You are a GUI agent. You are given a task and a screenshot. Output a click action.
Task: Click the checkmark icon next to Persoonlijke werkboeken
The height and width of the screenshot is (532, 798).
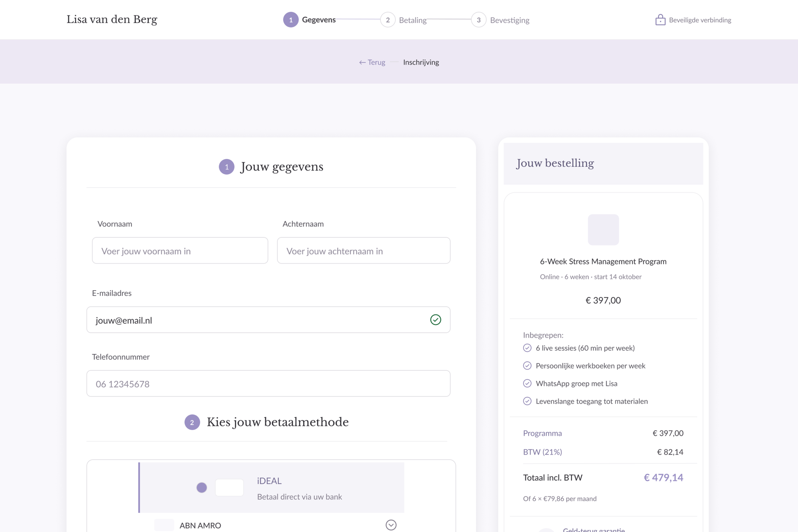(x=527, y=365)
